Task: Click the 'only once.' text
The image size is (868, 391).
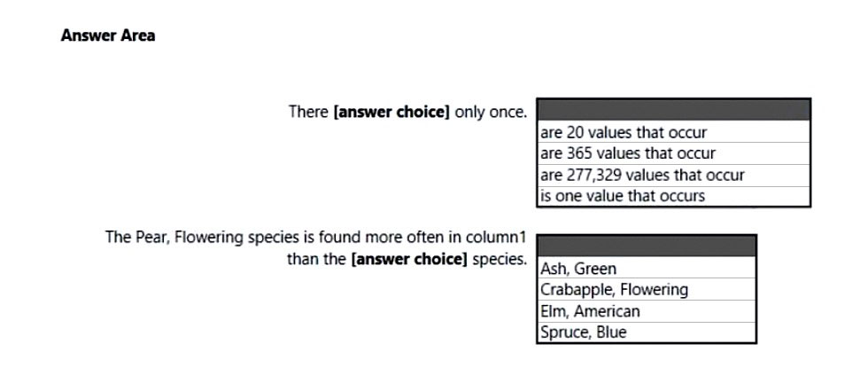Action: (491, 112)
